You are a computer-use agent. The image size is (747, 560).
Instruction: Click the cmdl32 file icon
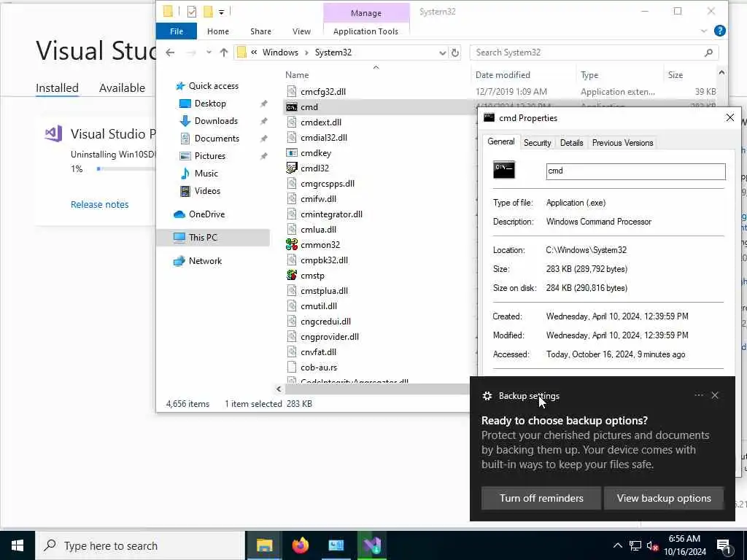point(292,168)
